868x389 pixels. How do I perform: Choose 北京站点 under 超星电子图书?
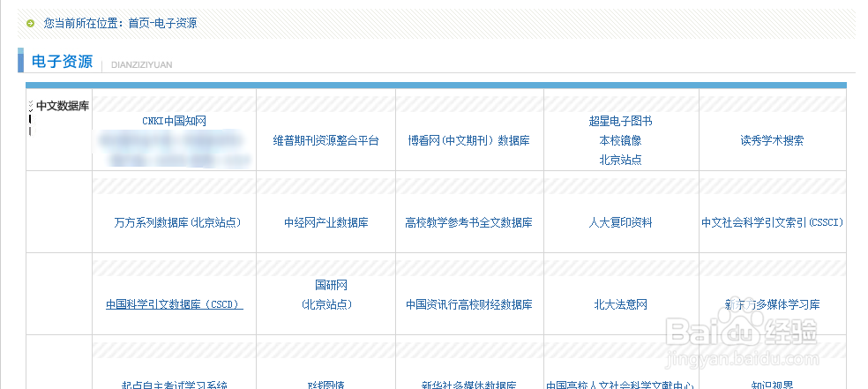[620, 160]
